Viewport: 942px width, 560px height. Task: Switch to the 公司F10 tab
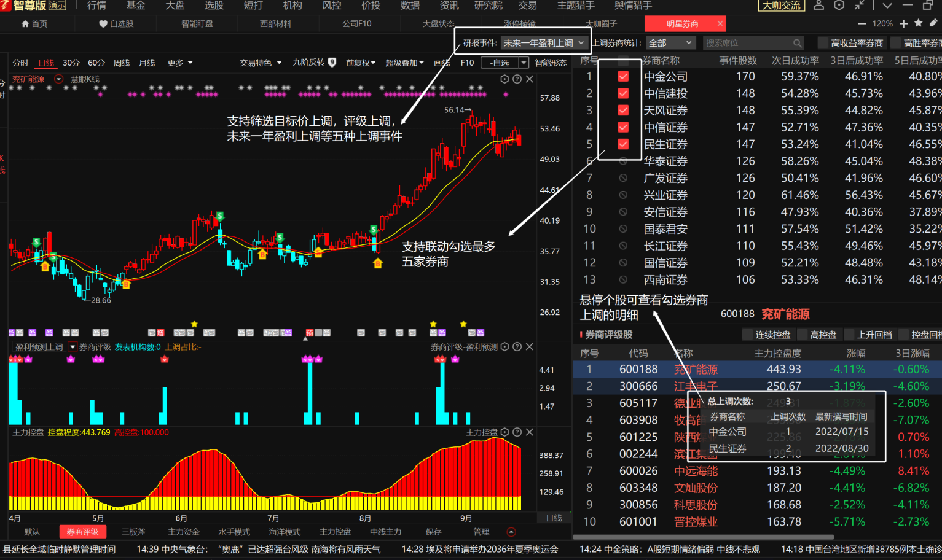[357, 24]
